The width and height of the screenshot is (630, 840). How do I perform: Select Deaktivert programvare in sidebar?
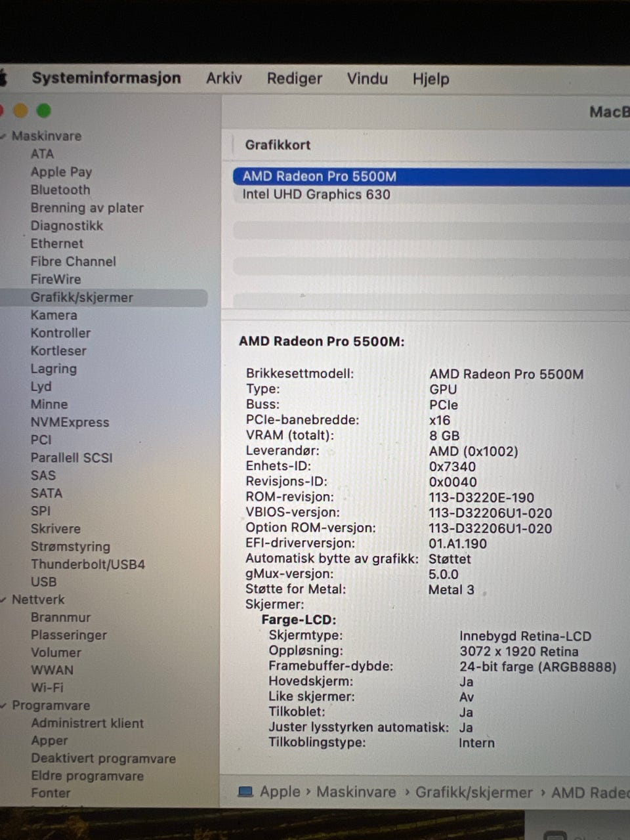(103, 759)
